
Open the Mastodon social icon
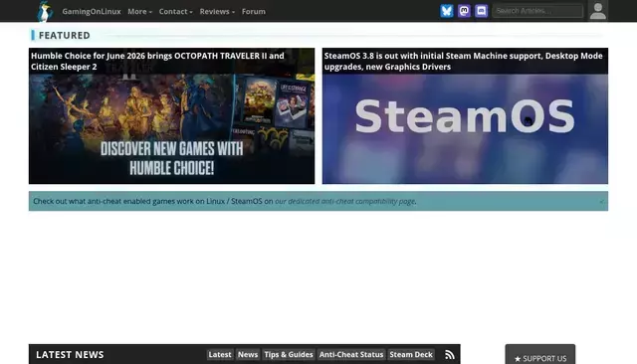pos(464,11)
